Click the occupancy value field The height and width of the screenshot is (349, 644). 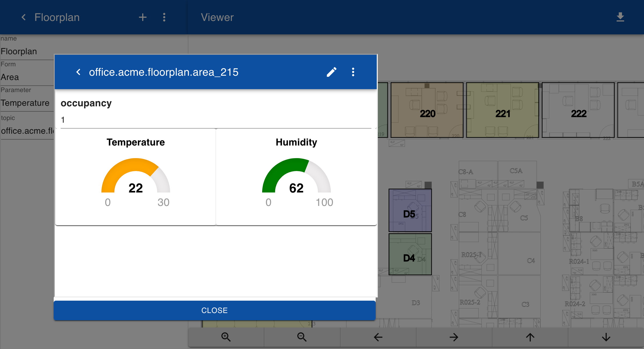tap(216, 120)
